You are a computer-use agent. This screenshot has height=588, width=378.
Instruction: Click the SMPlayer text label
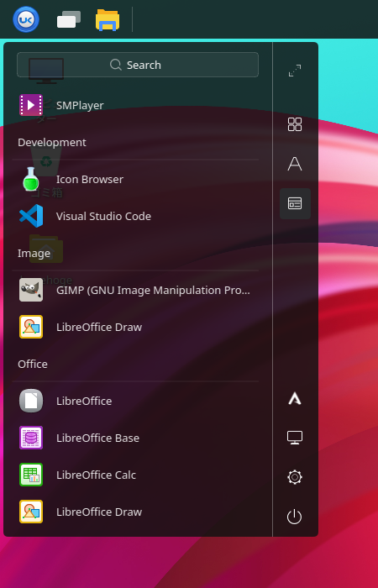[80, 105]
